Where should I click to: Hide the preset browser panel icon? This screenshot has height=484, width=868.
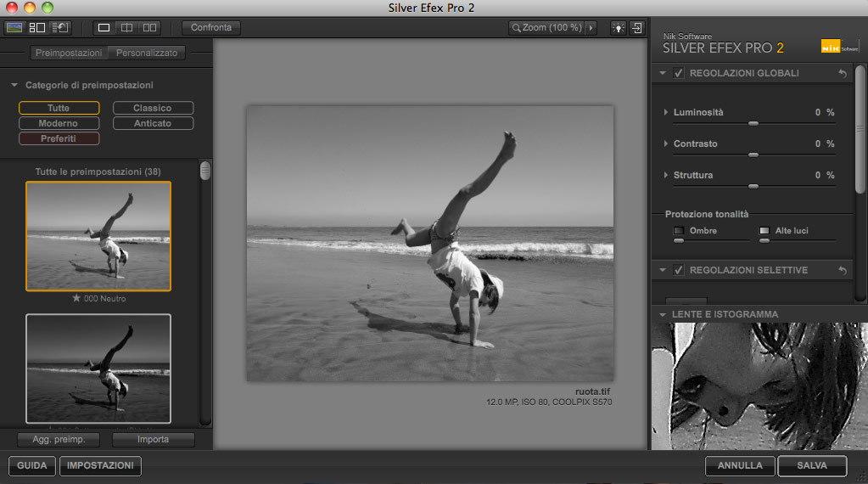click(14, 28)
